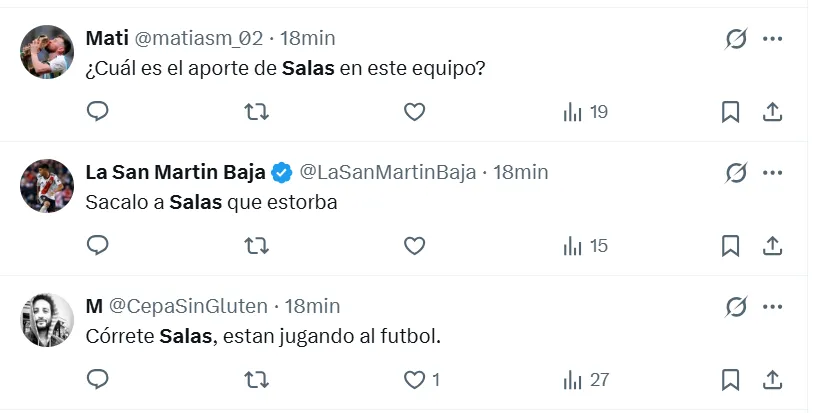Retweet Mati's post
This screenshot has width=813, height=413.
[x=256, y=112]
